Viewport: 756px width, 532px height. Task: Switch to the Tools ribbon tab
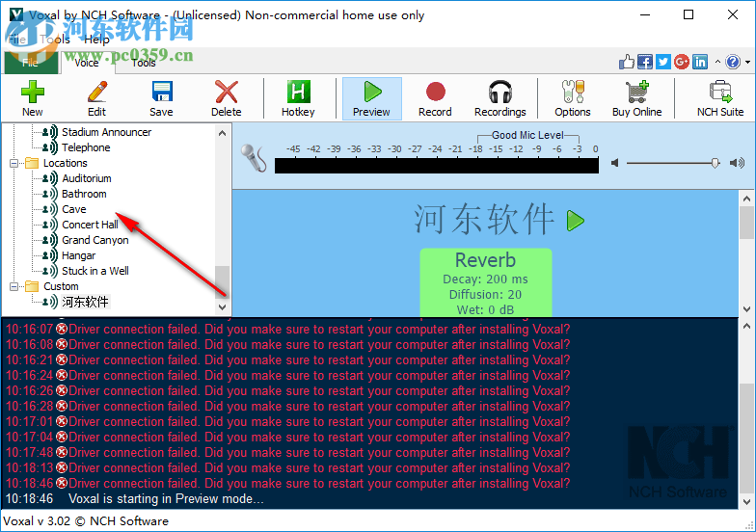click(x=144, y=63)
